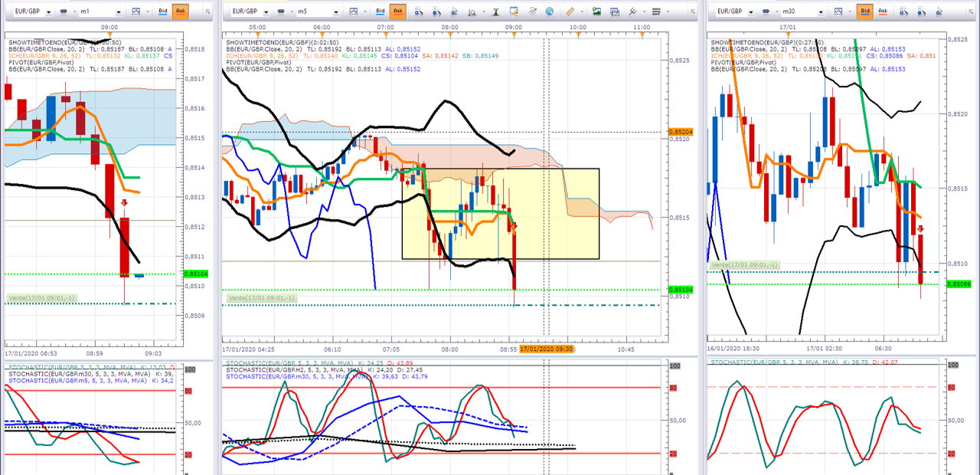980x475 pixels.
Task: Click the first zoom cursor icon in the m5 toolbar
Action: [418, 12]
